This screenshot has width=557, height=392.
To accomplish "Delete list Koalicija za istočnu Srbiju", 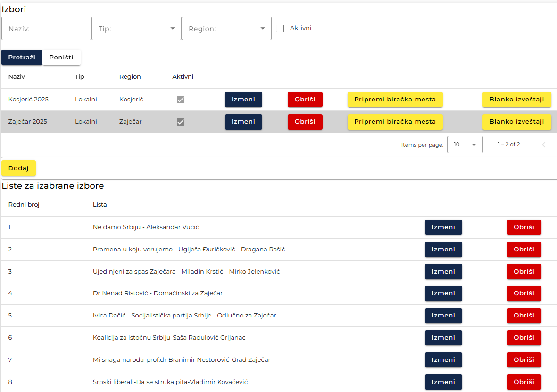I will pyautogui.click(x=524, y=338).
